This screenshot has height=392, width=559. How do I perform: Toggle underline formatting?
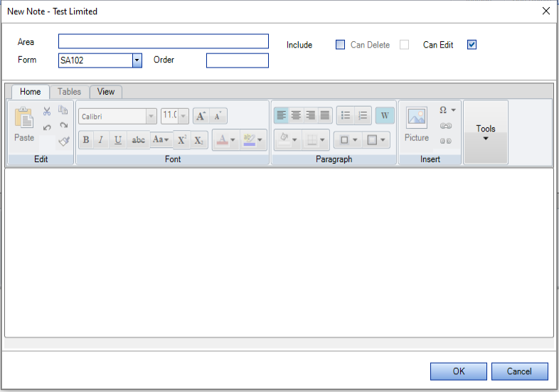(118, 139)
